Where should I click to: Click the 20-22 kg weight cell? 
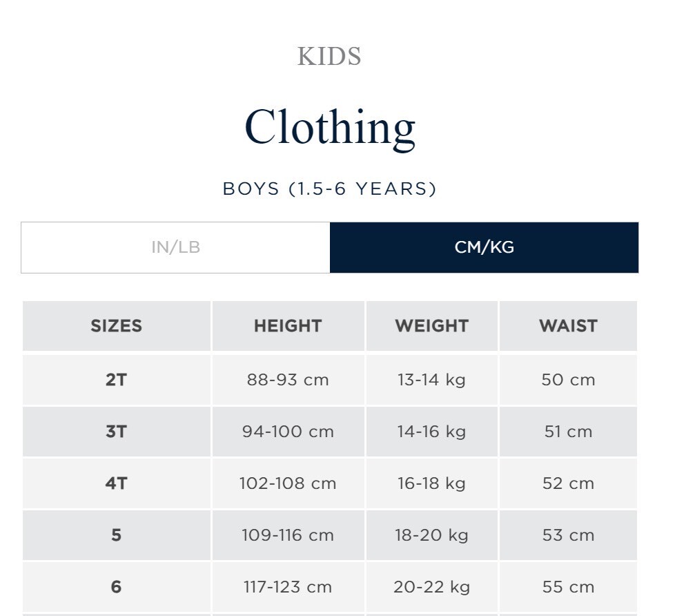431,587
